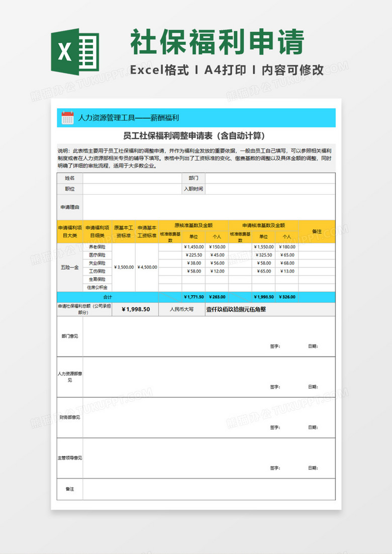Select the ¥3,500.00 original salary cell

(x=124, y=267)
